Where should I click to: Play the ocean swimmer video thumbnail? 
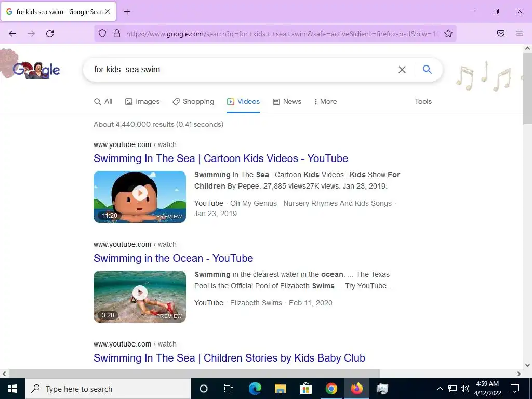coord(140,297)
